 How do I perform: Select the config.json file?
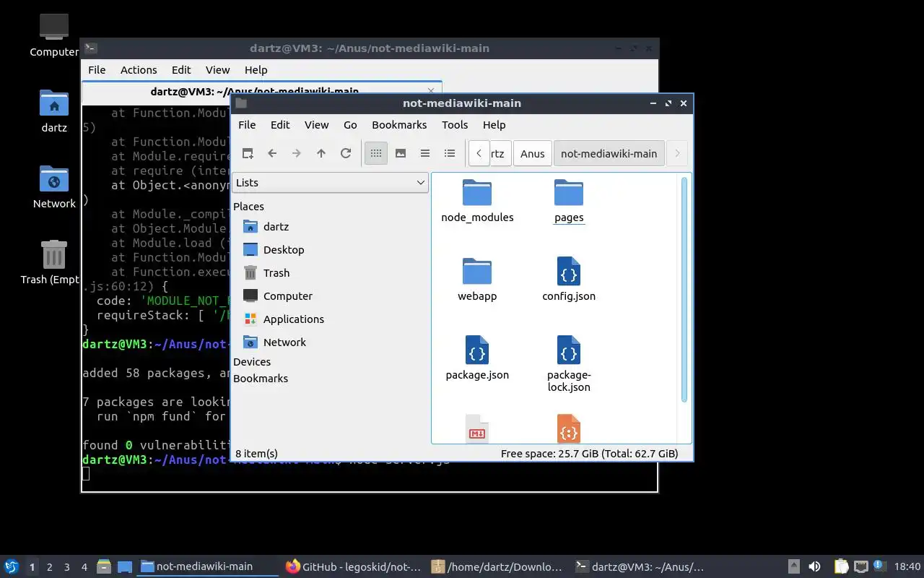coord(569,279)
